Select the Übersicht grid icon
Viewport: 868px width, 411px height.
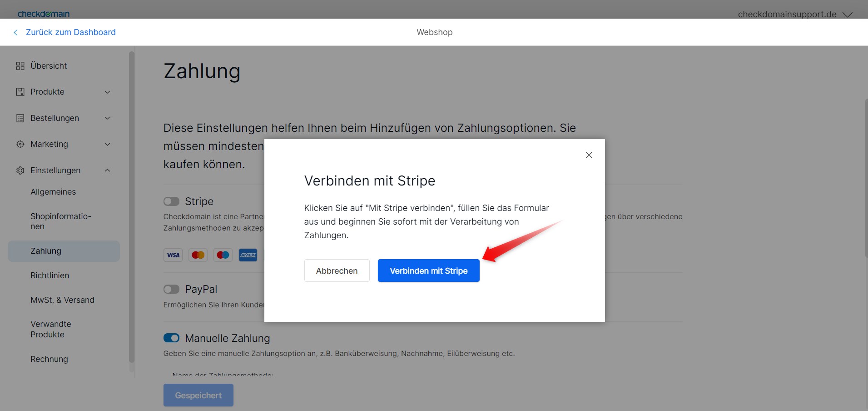(x=20, y=65)
